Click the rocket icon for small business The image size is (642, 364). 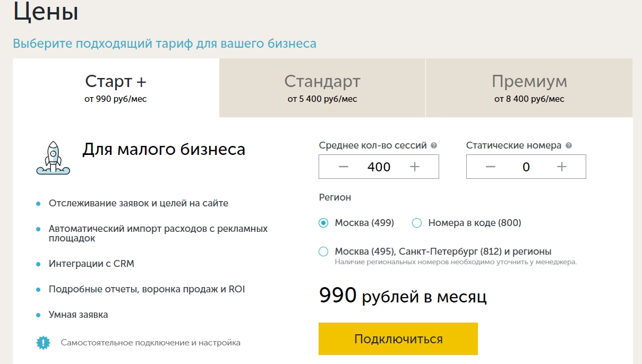53,158
